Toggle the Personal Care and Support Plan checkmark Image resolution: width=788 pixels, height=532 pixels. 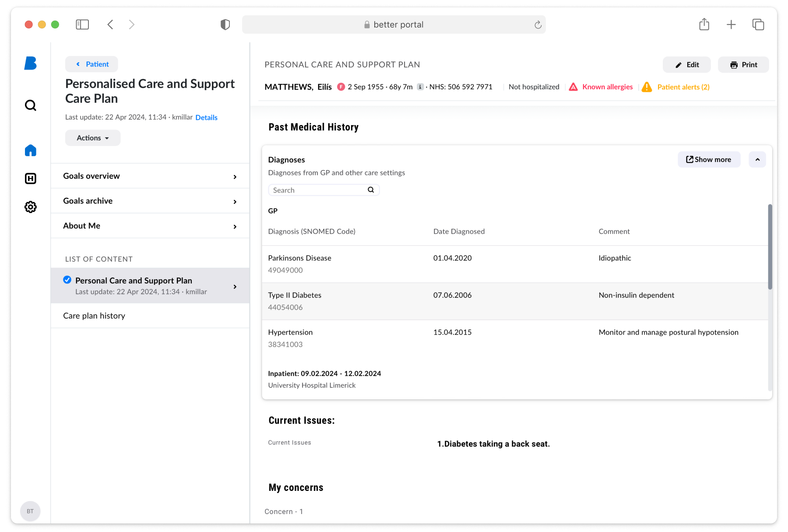[x=67, y=280]
